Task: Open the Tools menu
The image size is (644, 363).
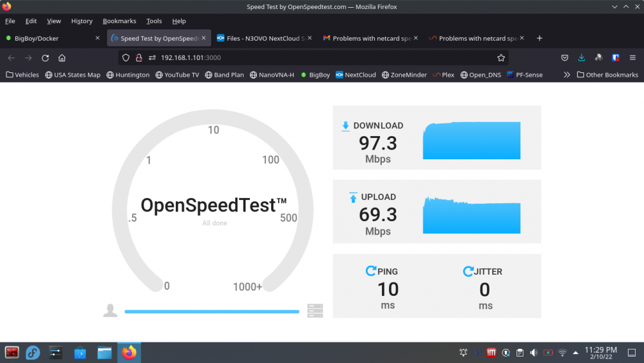Action: 154,21
